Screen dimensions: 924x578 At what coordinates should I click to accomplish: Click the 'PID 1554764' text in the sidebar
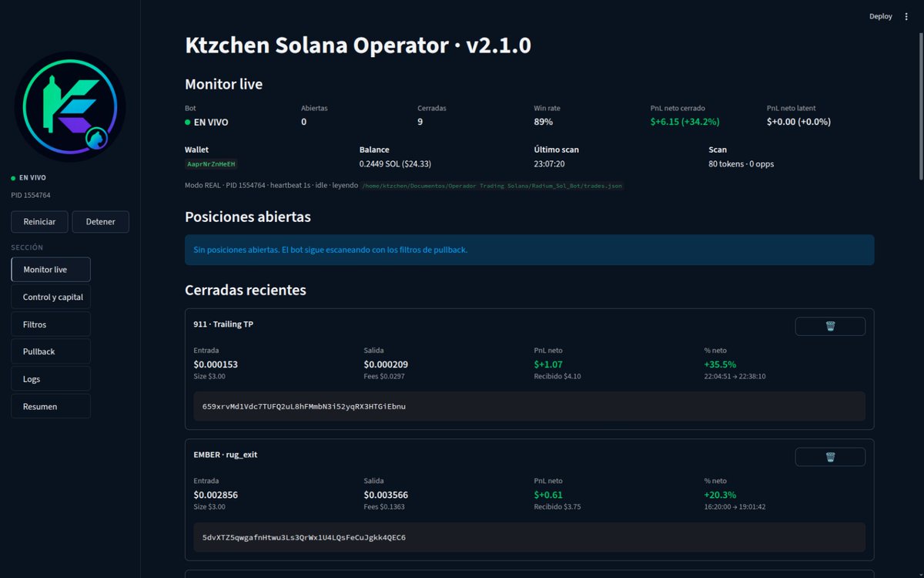click(31, 196)
